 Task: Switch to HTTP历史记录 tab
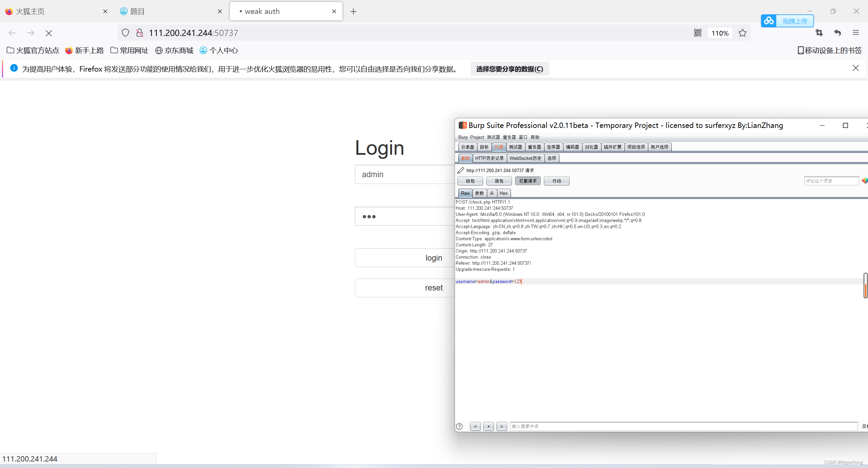(x=489, y=158)
